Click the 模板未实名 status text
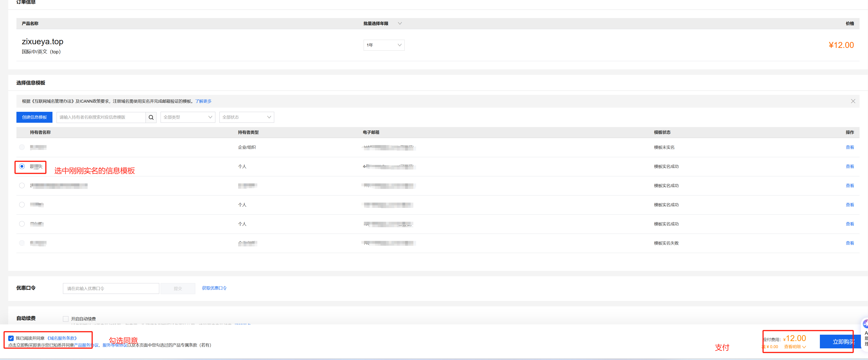This screenshot has width=868, height=360. tap(664, 147)
